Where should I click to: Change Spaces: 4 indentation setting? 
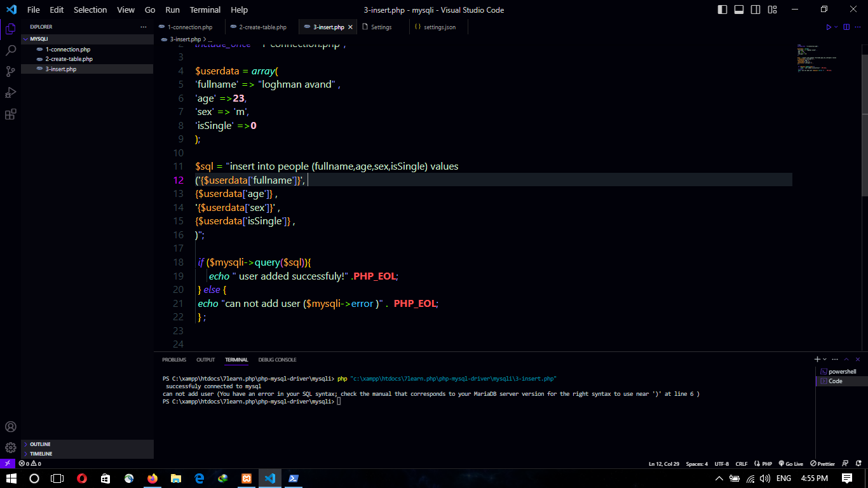697,463
